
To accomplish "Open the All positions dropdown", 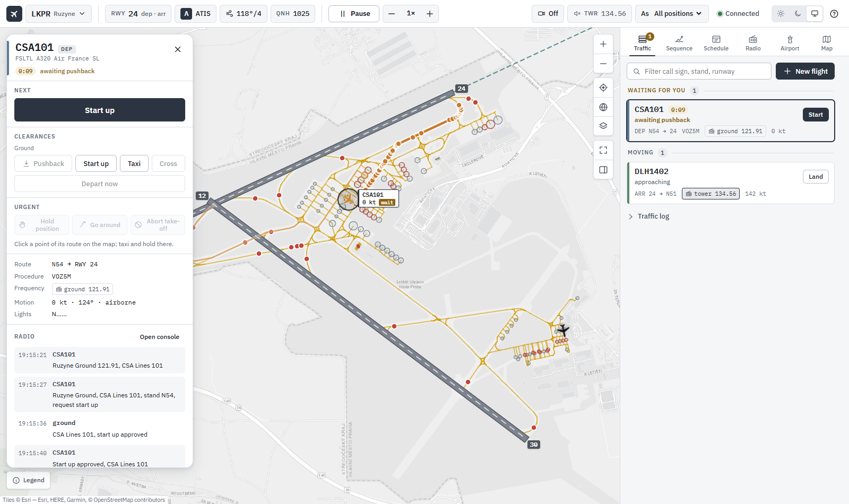I will 672,14.
